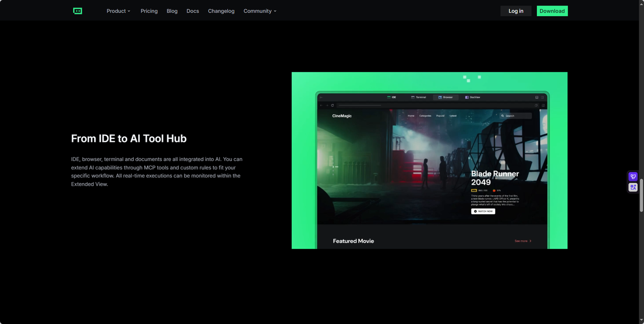
Task: Click the reload icon in demo browser
Action: tap(333, 105)
